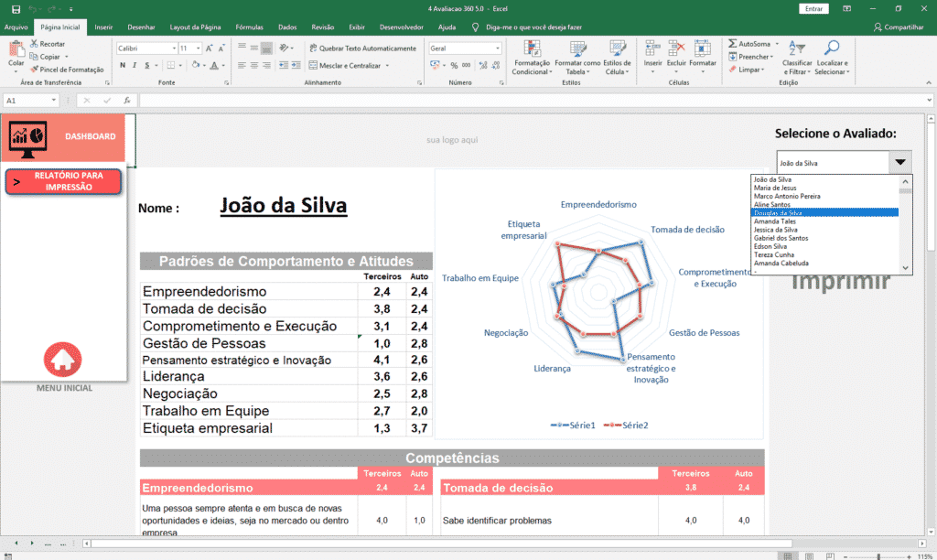Screen dimensions: 937x560
Task: Open the Calibri font name dropdown
Action: (174, 48)
